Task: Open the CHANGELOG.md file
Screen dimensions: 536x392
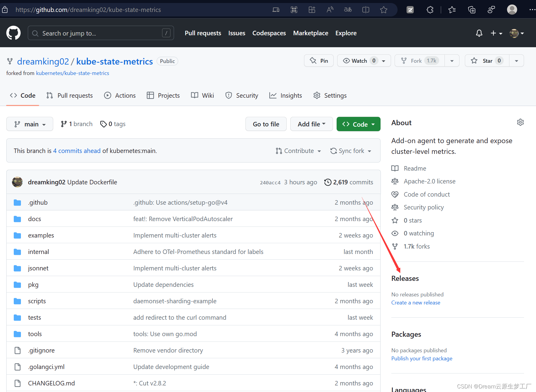Action: coord(51,383)
